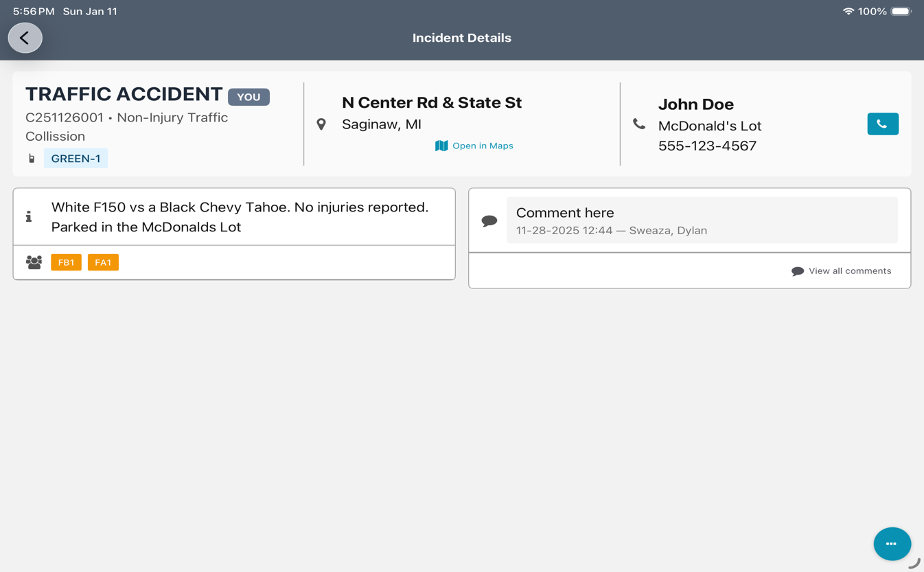
Task: Tap the back arrow button
Action: 25,38
